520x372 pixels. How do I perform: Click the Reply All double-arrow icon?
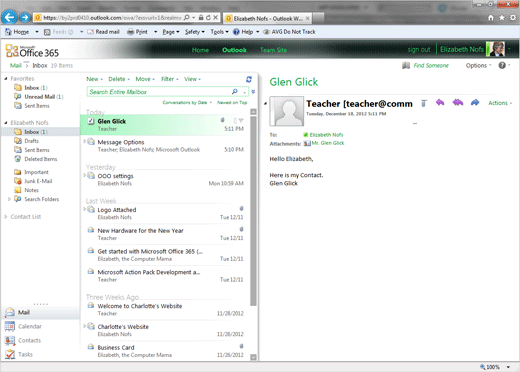pyautogui.click(x=458, y=103)
